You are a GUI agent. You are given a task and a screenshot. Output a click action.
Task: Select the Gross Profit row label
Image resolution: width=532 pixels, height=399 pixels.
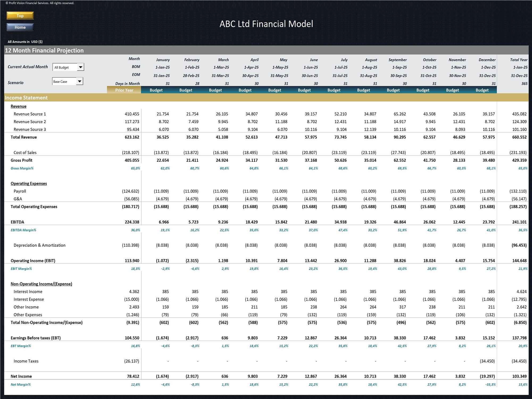point(22,160)
